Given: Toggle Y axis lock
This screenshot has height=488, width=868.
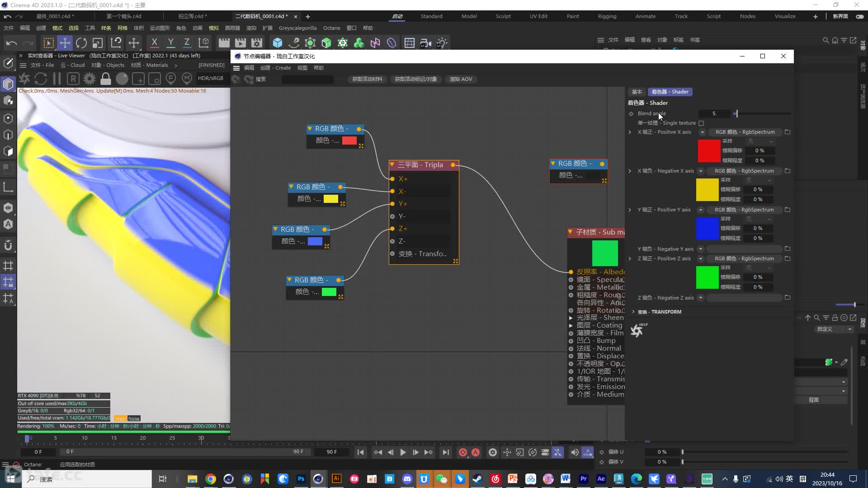Looking at the screenshot, I should pyautogui.click(x=170, y=43).
